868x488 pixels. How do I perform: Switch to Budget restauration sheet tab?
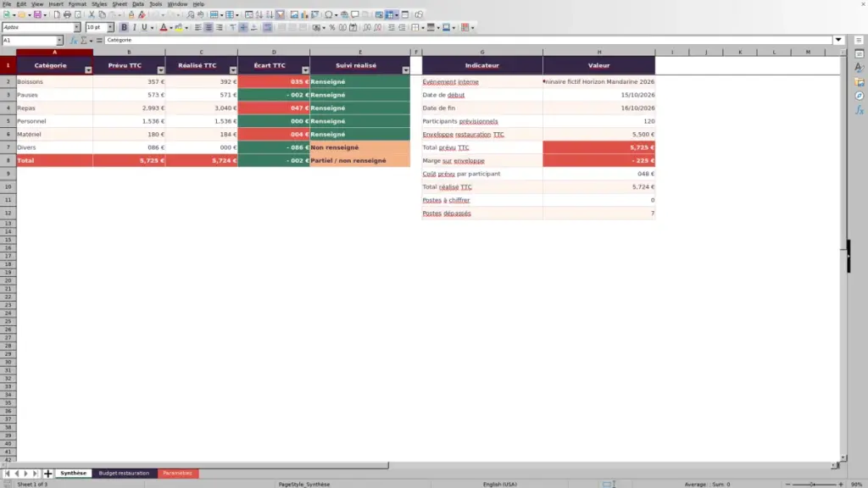[x=124, y=474]
